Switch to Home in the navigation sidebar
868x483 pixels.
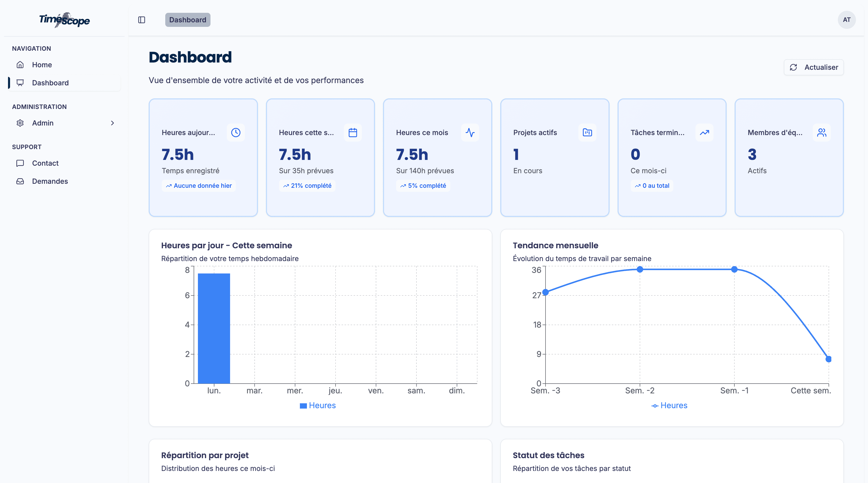(42, 65)
